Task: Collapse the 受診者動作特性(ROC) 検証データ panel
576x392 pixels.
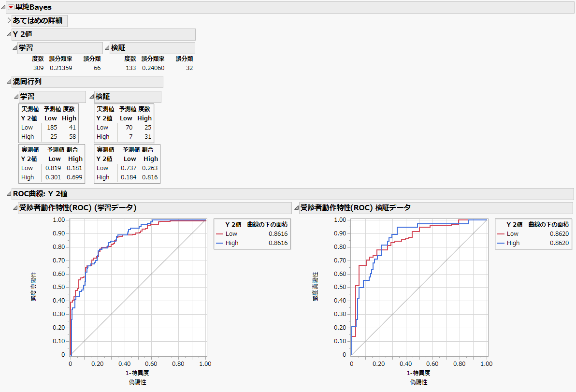Action: click(296, 208)
